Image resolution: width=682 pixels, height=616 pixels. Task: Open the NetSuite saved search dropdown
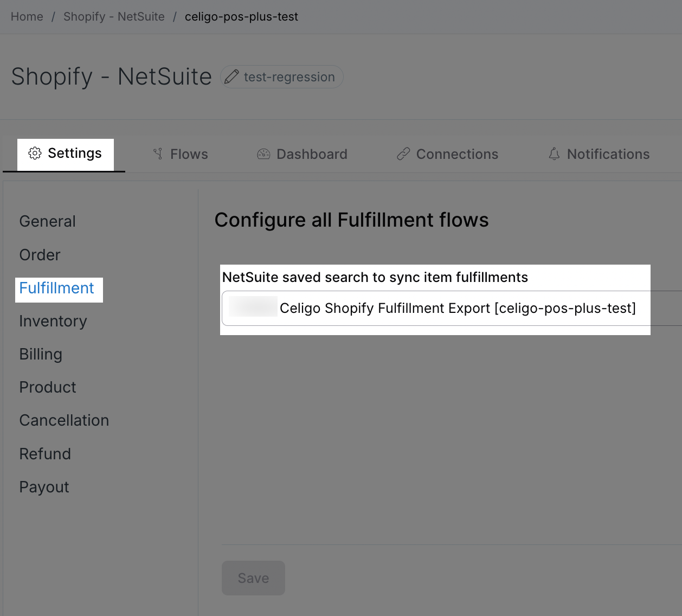pyautogui.click(x=450, y=309)
